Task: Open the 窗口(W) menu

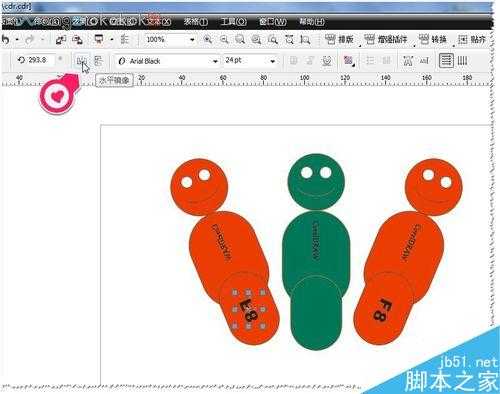Action: 273,22
